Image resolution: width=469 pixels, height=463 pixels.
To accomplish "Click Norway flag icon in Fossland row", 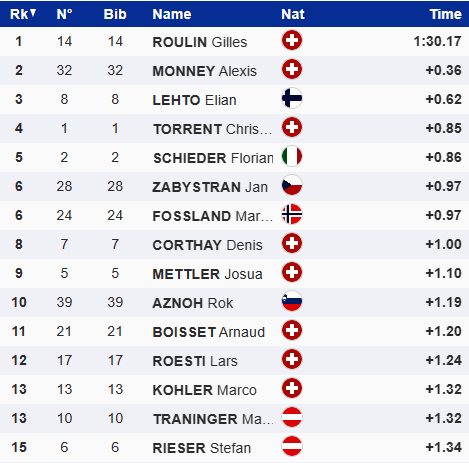I will click(292, 215).
